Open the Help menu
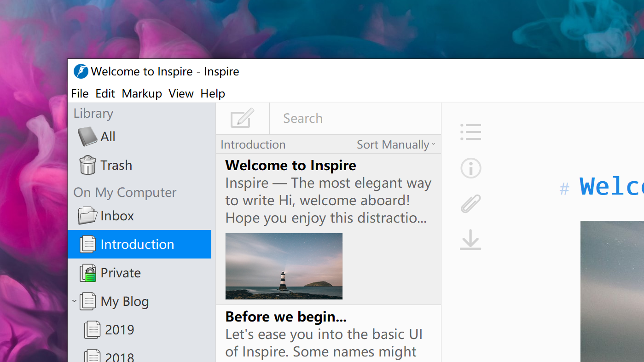Image resolution: width=644 pixels, height=362 pixels. click(x=213, y=93)
